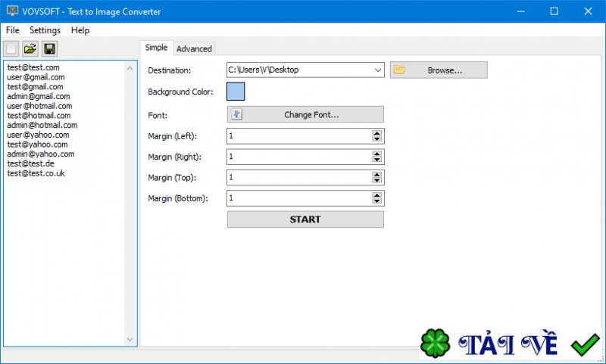
Task: Expand the Destination path dropdown
Action: pyautogui.click(x=377, y=70)
